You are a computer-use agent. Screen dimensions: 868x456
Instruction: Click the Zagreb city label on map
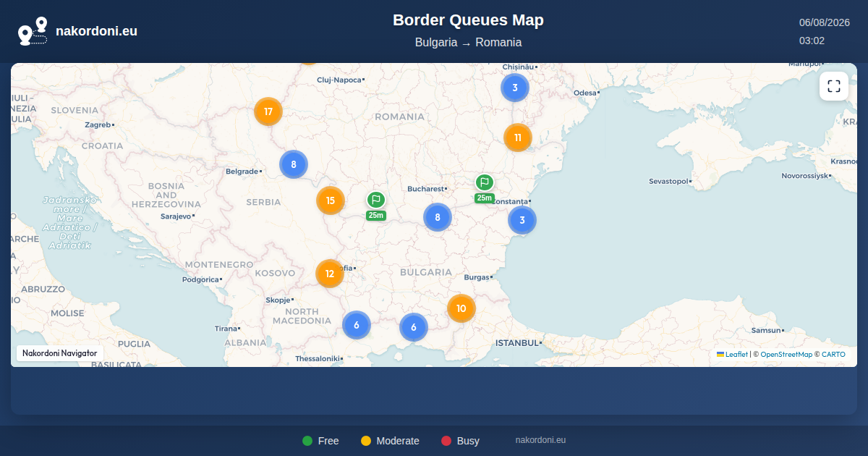pos(98,124)
